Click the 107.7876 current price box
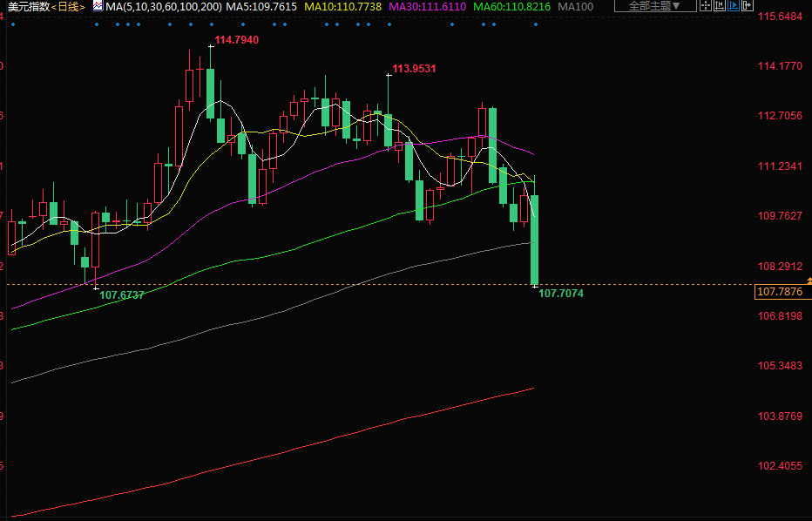 783,292
